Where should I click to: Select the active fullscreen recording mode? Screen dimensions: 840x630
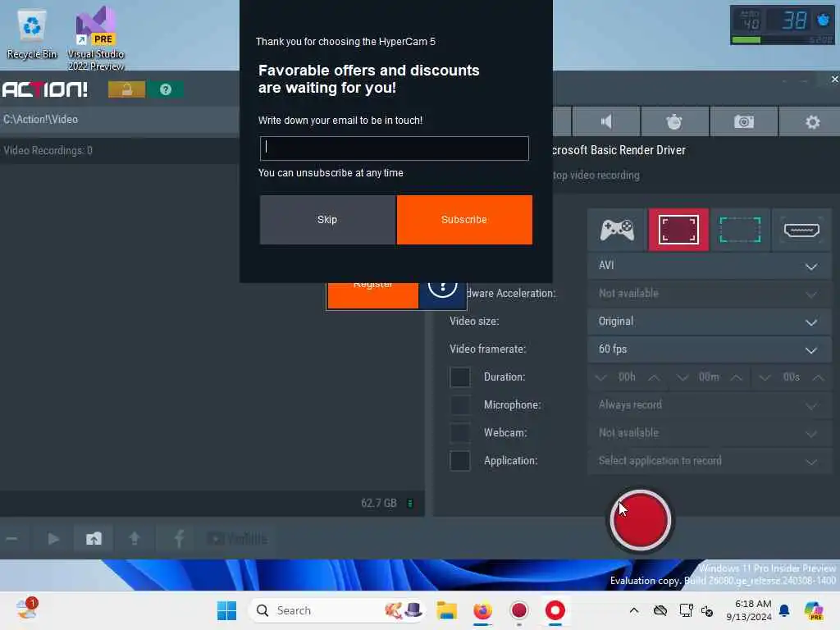point(678,230)
